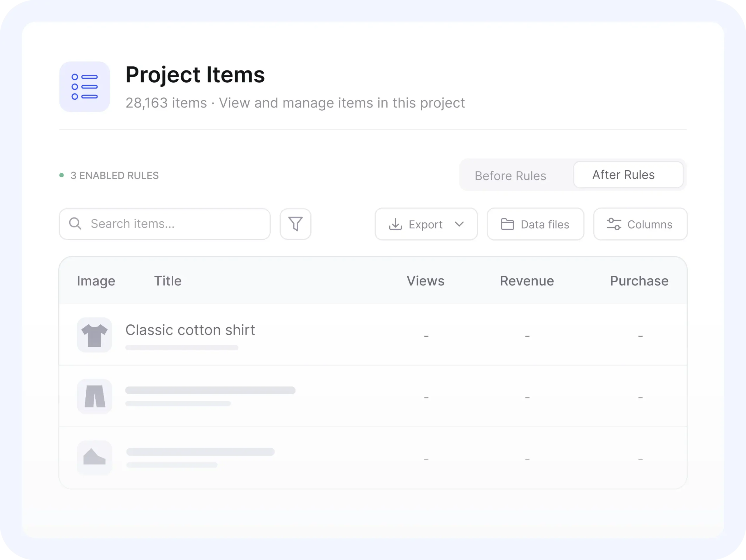Click the 28,163 items subtitle text

point(295,103)
